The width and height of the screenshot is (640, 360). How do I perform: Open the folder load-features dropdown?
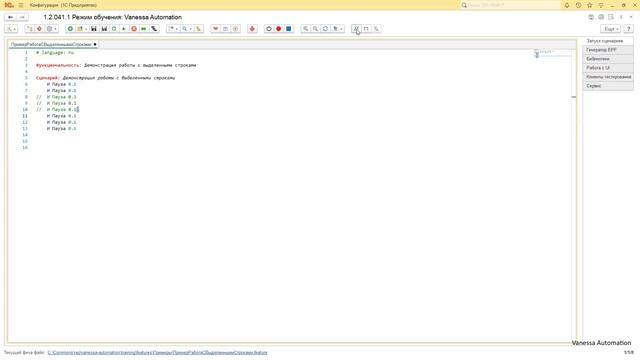(81, 29)
